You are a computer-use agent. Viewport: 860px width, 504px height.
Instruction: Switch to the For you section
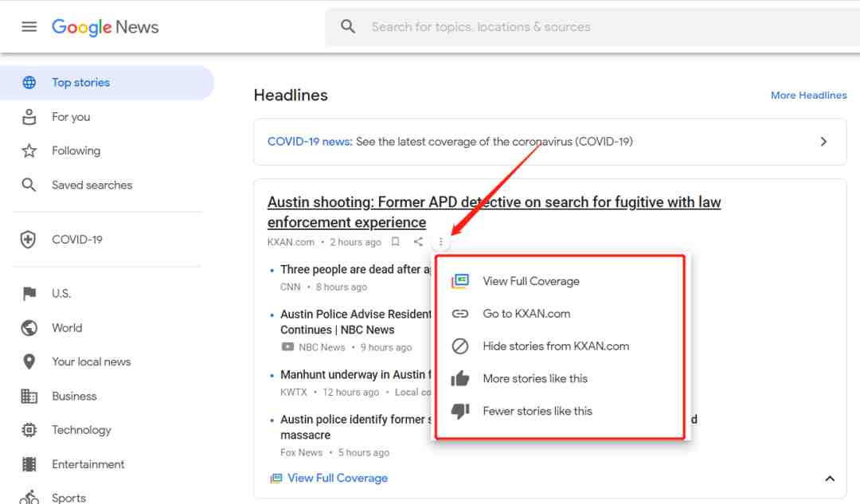coord(71,117)
